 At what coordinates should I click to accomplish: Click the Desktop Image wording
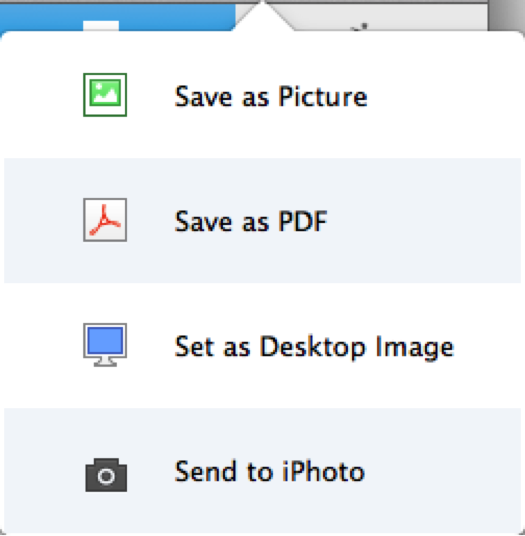pos(356,347)
